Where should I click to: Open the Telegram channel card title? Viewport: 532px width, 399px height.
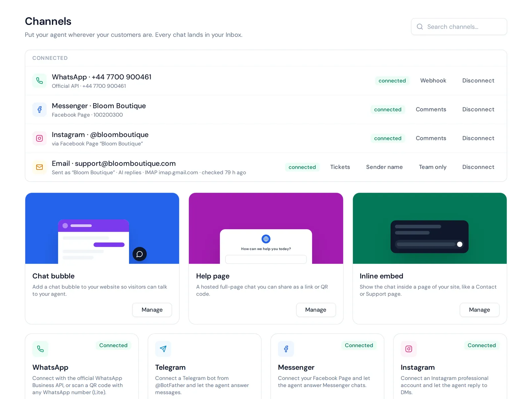pos(170,367)
